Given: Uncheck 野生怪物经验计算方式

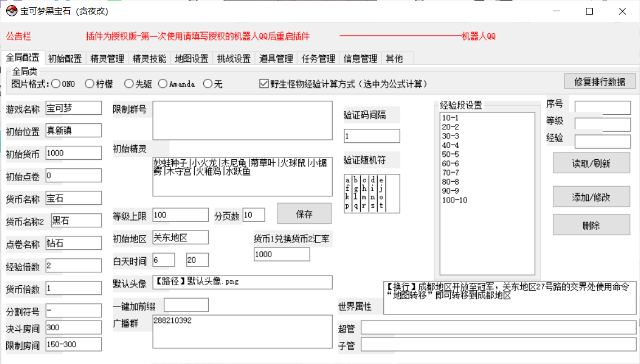Looking at the screenshot, I should [263, 83].
